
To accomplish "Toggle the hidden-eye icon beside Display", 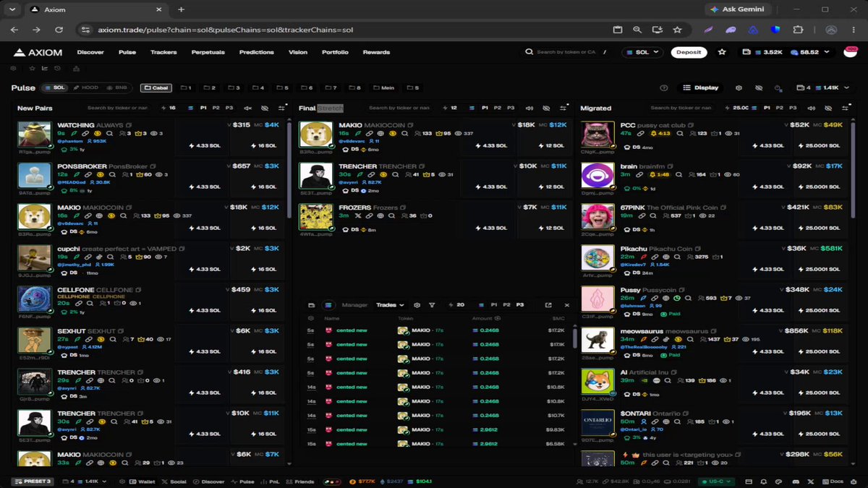I will (758, 87).
